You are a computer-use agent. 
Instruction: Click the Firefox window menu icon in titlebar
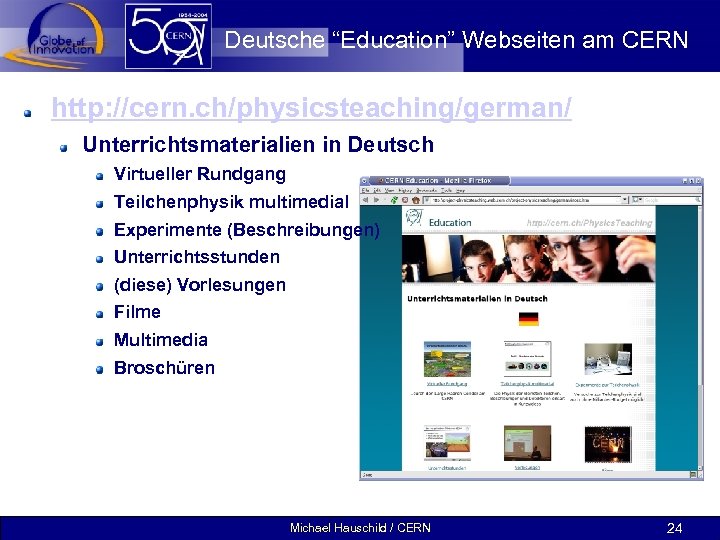point(364,181)
